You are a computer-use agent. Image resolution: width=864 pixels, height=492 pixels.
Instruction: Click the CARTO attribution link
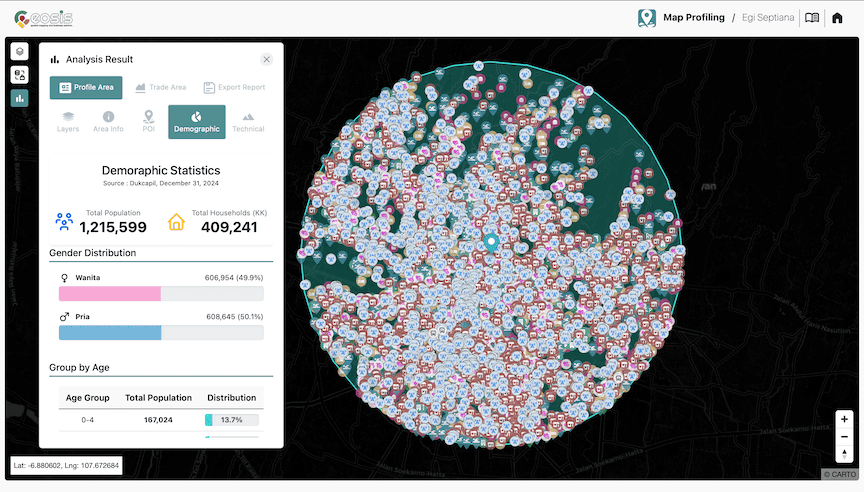[x=841, y=475]
